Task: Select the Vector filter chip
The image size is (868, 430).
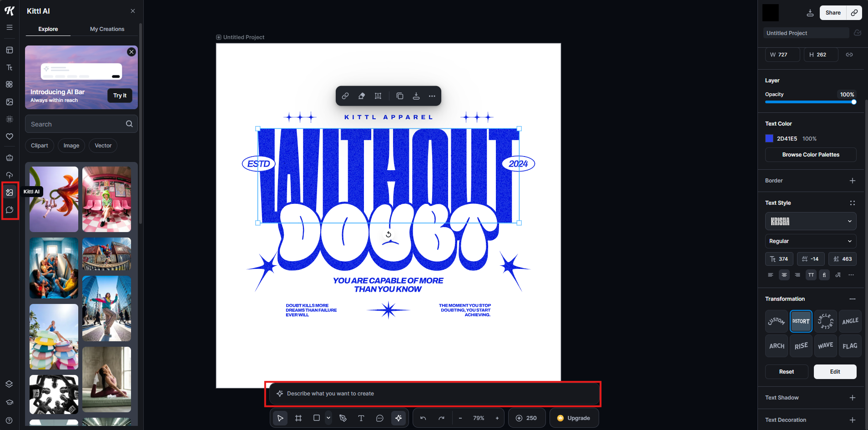Action: click(x=103, y=146)
